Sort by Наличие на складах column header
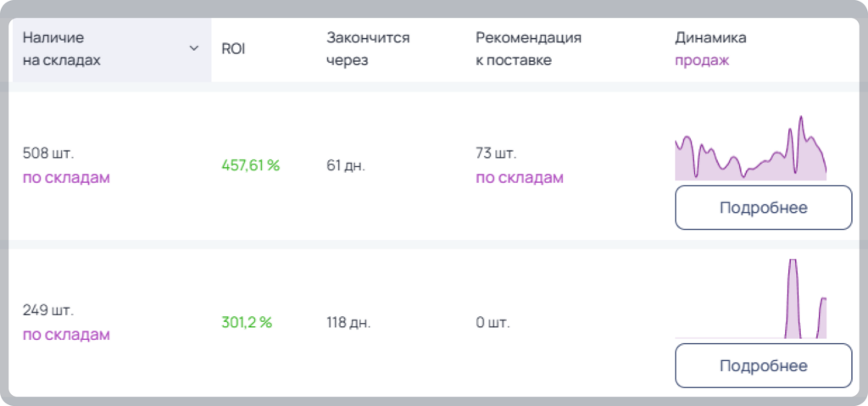868x406 pixels. (x=61, y=49)
